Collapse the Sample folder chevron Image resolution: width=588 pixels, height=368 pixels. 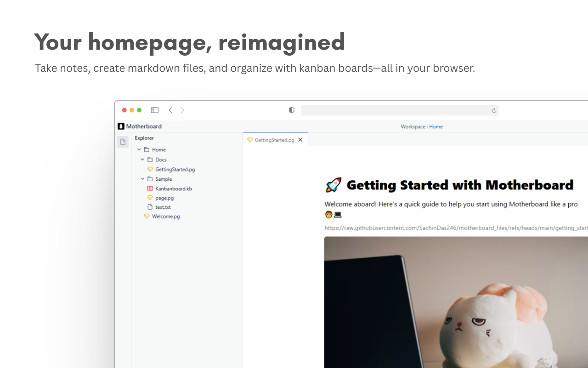coord(142,179)
